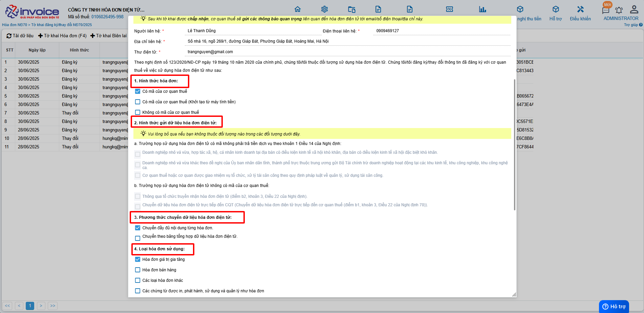The height and width of the screenshot is (313, 644).
Task: Toggle 'Chuyển đầy đủ nội dung từng hóa đơn'
Action: (137, 228)
